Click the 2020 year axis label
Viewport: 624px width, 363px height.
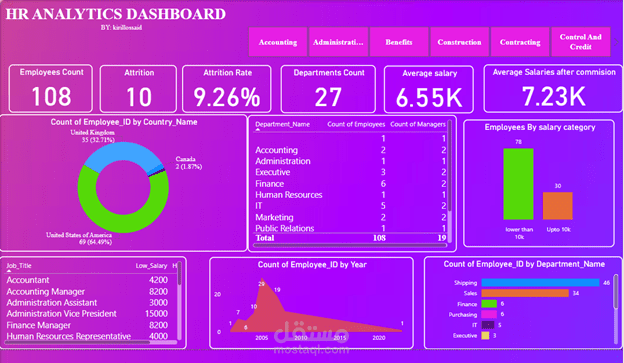379,338
